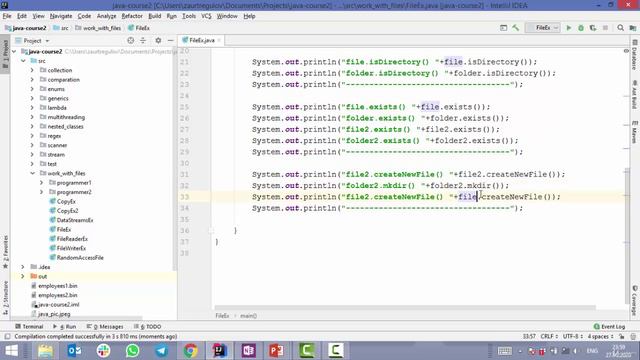Open the Terminal tool window
Viewport: 640px width, 360px height.
coord(29,327)
